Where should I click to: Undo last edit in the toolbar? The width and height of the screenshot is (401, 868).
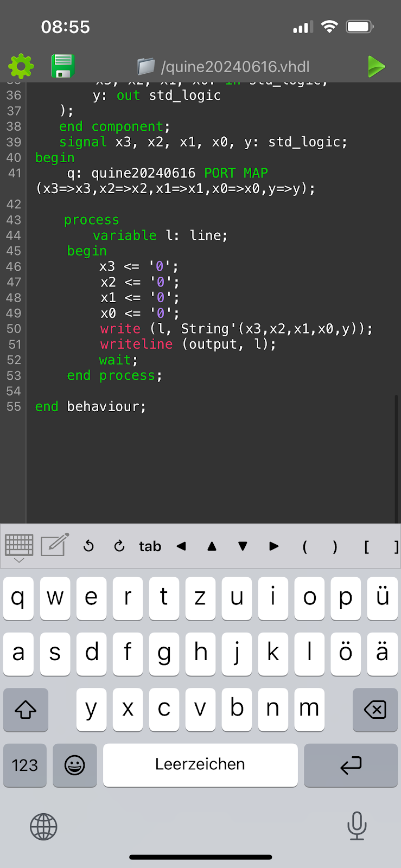(88, 546)
